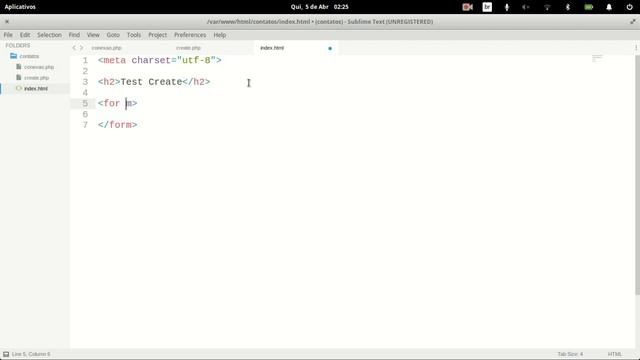This screenshot has width=640, height=360.
Task: Click the closing </form> tag line
Action: coord(118,125)
